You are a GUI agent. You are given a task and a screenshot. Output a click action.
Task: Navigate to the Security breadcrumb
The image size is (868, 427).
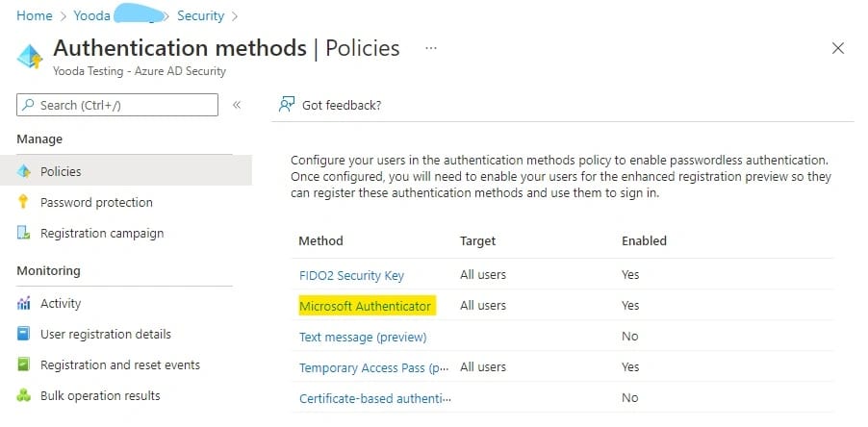tap(200, 15)
